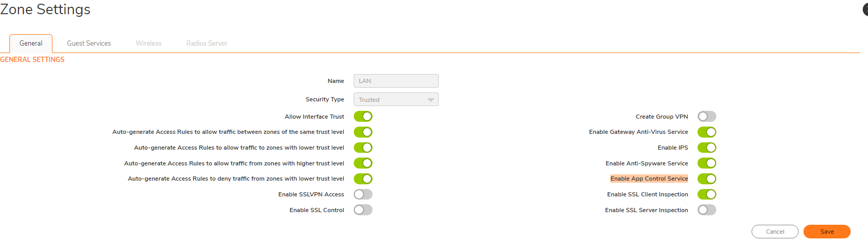Image resolution: width=868 pixels, height=251 pixels.
Task: Toggle SSL Client Inspection switch
Action: pyautogui.click(x=706, y=194)
